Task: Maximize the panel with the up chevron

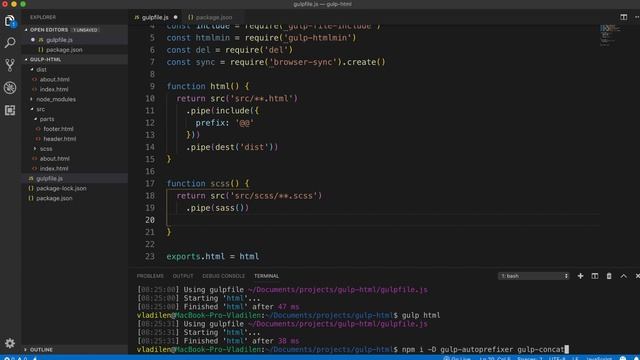Action: [624, 276]
